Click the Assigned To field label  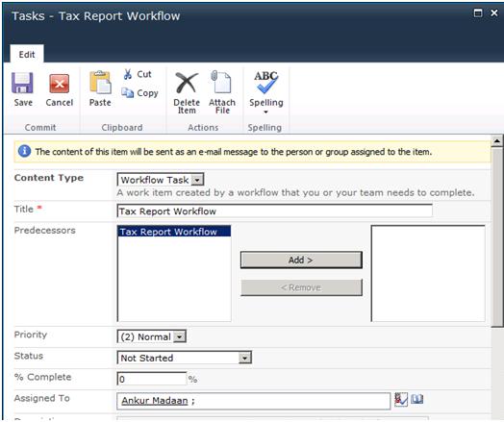[x=41, y=398]
